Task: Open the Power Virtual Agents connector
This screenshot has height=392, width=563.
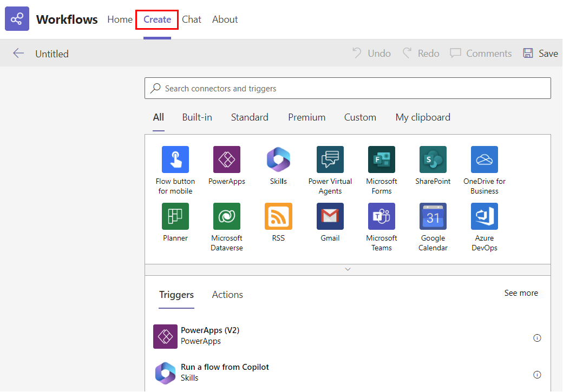Action: pos(330,160)
